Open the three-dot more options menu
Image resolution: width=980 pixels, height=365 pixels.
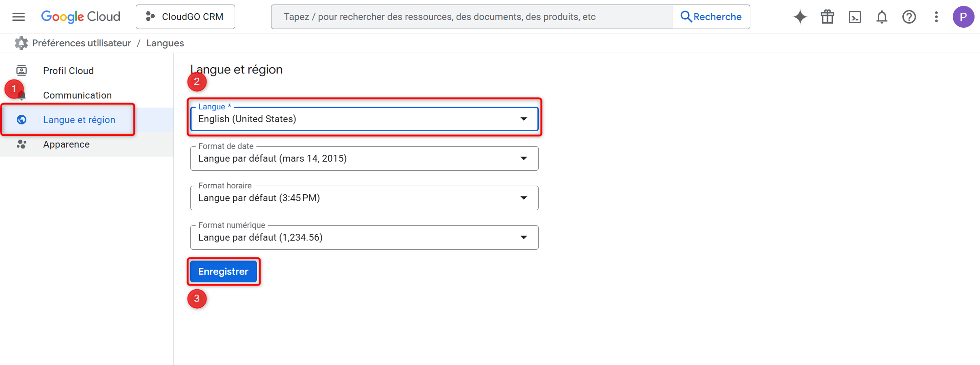pos(936,17)
